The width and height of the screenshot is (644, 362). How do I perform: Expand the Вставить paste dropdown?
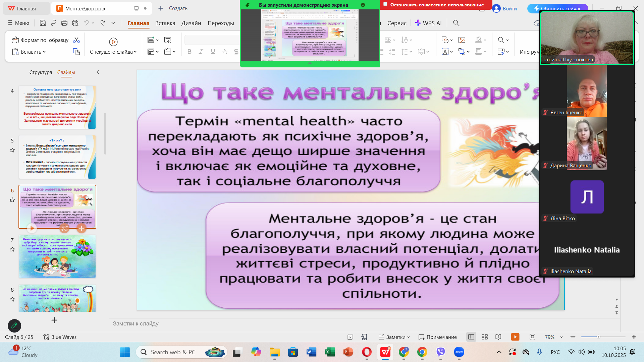point(44,52)
